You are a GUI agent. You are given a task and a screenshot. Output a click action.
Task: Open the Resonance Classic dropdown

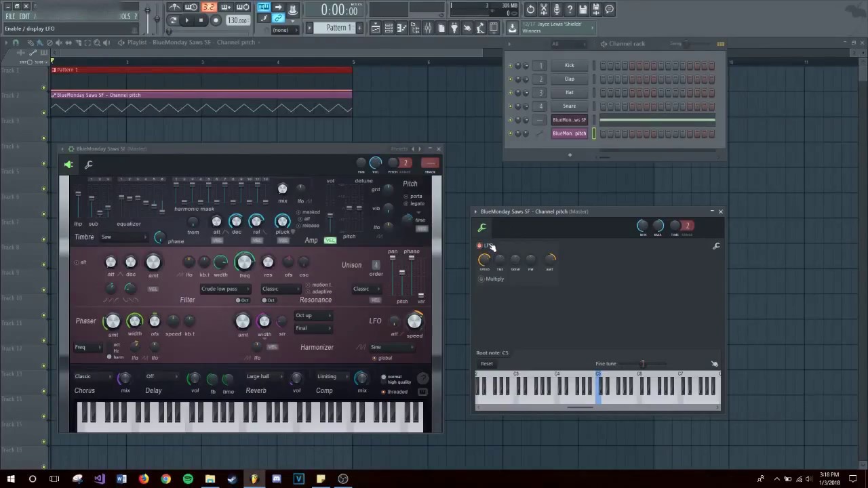tap(280, 289)
